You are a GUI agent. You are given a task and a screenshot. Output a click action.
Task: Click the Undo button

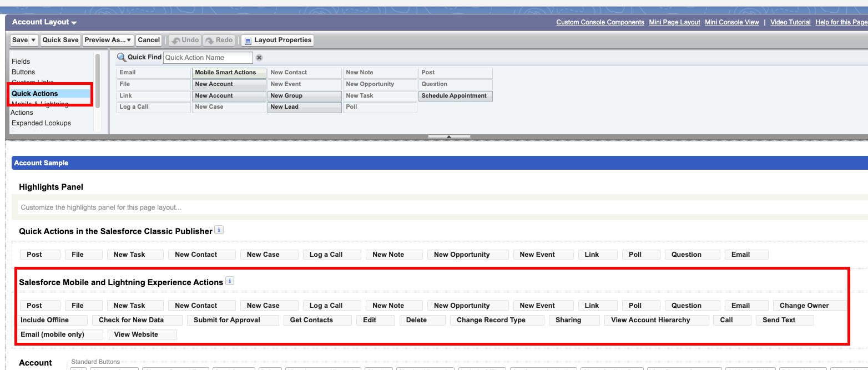pos(185,40)
